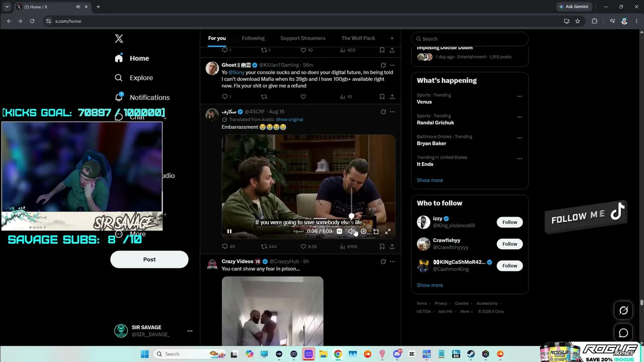644x362 pixels.
Task: Open the Grok floating button
Action: pos(623,311)
